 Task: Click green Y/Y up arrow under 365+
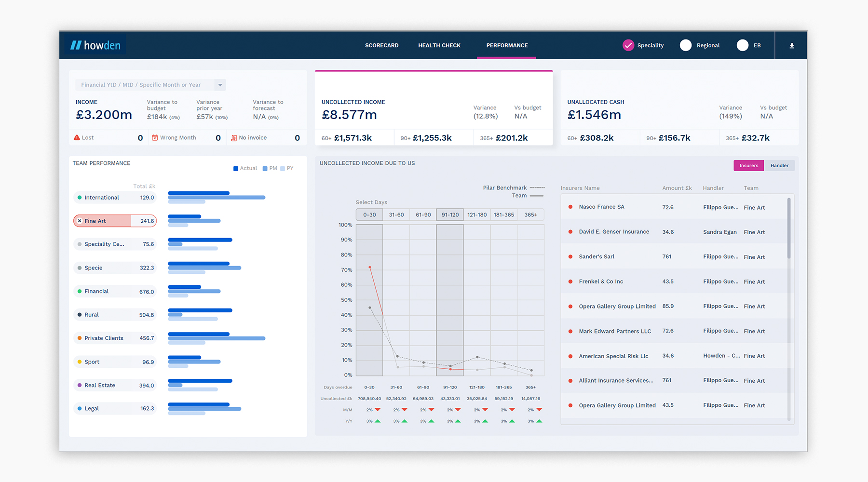click(539, 421)
